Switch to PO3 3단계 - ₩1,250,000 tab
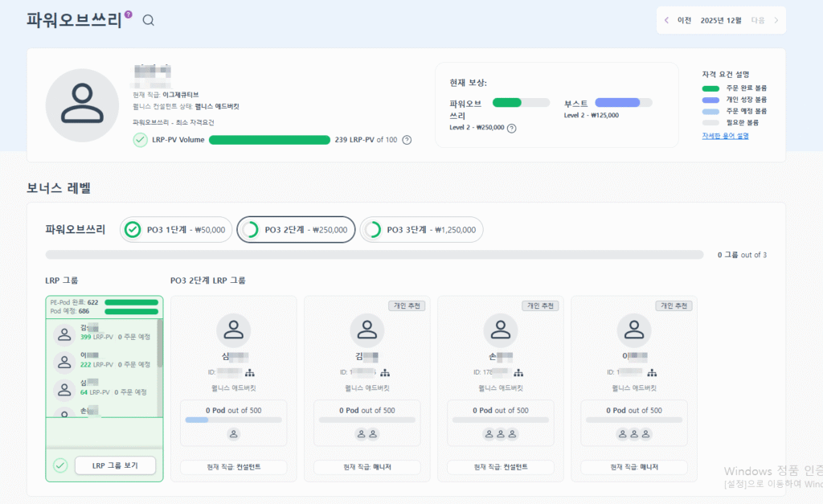The height and width of the screenshot is (504, 823). click(x=421, y=230)
